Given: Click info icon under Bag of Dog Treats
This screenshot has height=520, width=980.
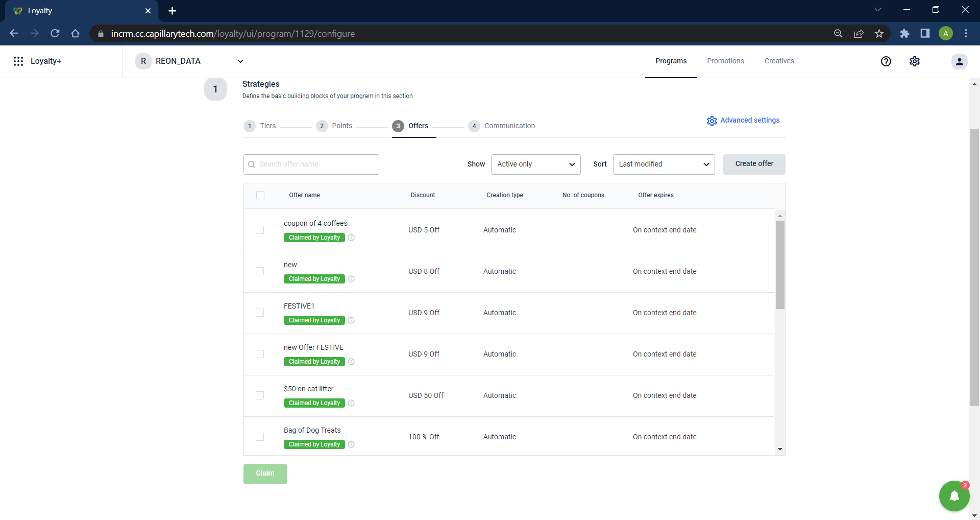Looking at the screenshot, I should pyautogui.click(x=351, y=444).
